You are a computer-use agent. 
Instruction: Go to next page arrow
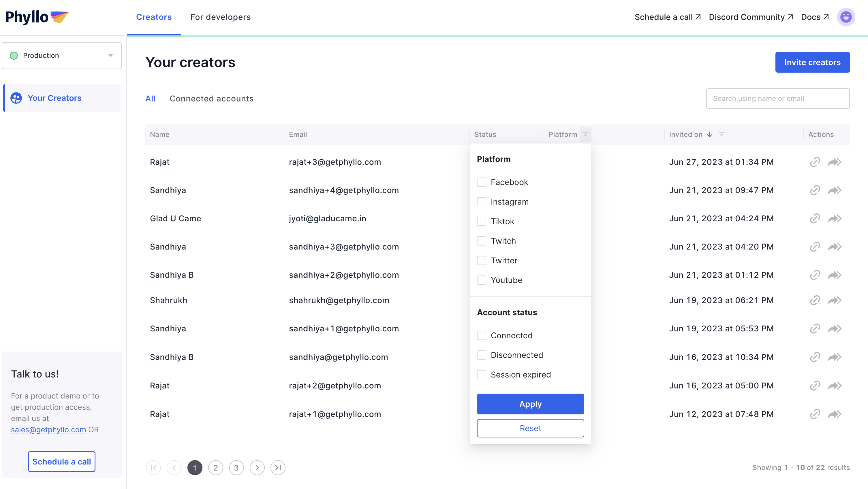pos(257,467)
